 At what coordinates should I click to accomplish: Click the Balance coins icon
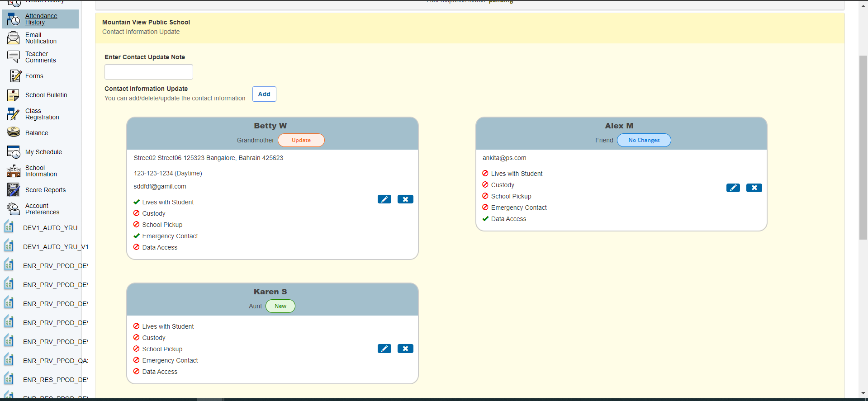point(14,132)
